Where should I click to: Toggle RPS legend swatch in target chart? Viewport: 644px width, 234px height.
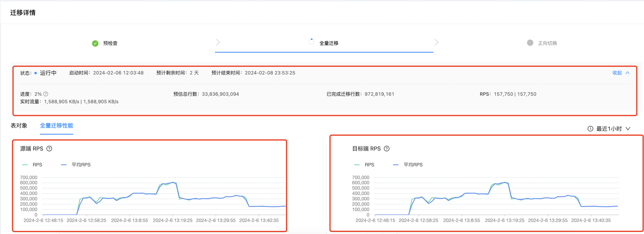(357, 165)
